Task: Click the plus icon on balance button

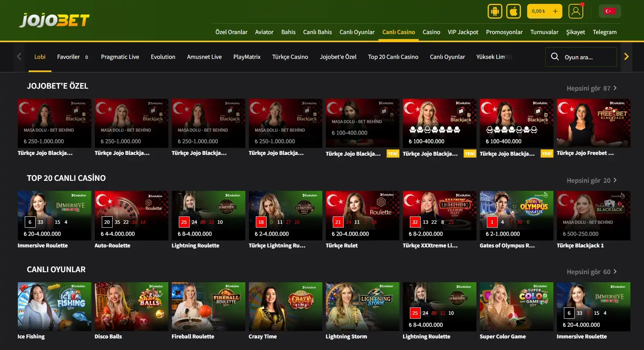Action: tap(555, 11)
